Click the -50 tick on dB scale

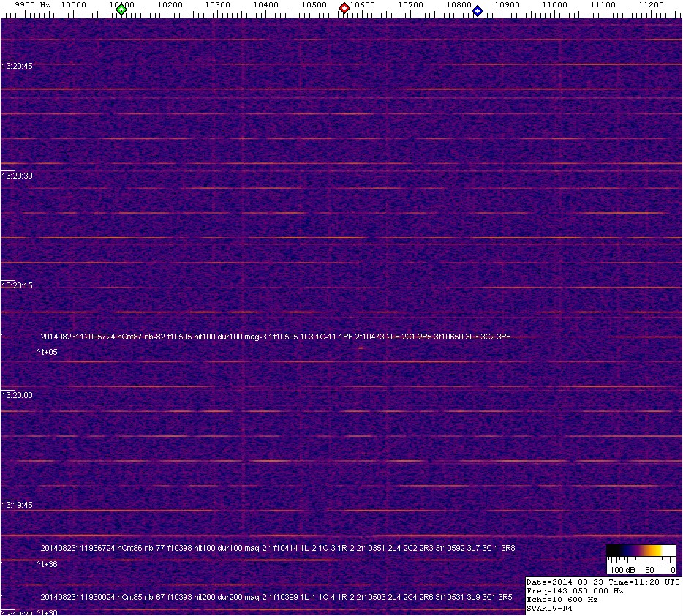[x=648, y=569]
